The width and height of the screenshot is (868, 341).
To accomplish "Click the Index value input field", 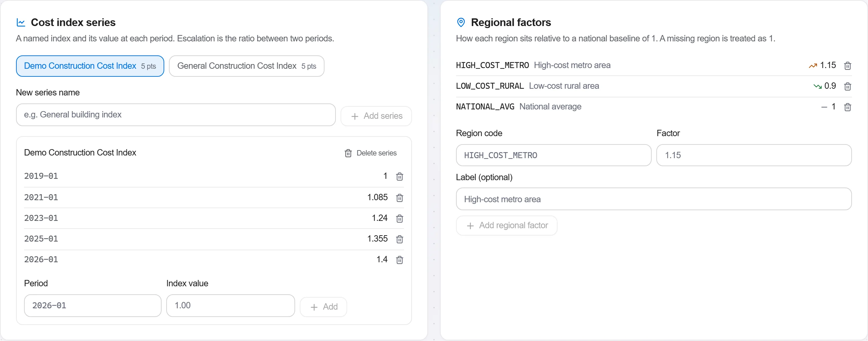I will [230, 306].
